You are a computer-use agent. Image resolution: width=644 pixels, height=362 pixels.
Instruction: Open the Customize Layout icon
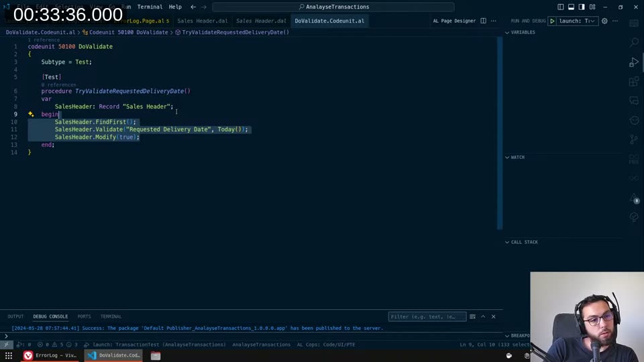(592, 7)
